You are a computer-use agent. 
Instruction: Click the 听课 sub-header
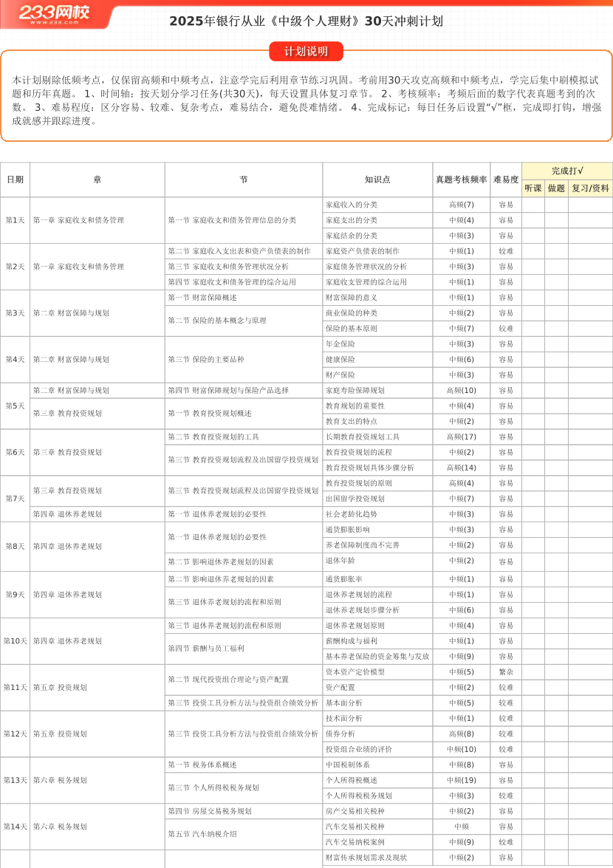[x=532, y=188]
